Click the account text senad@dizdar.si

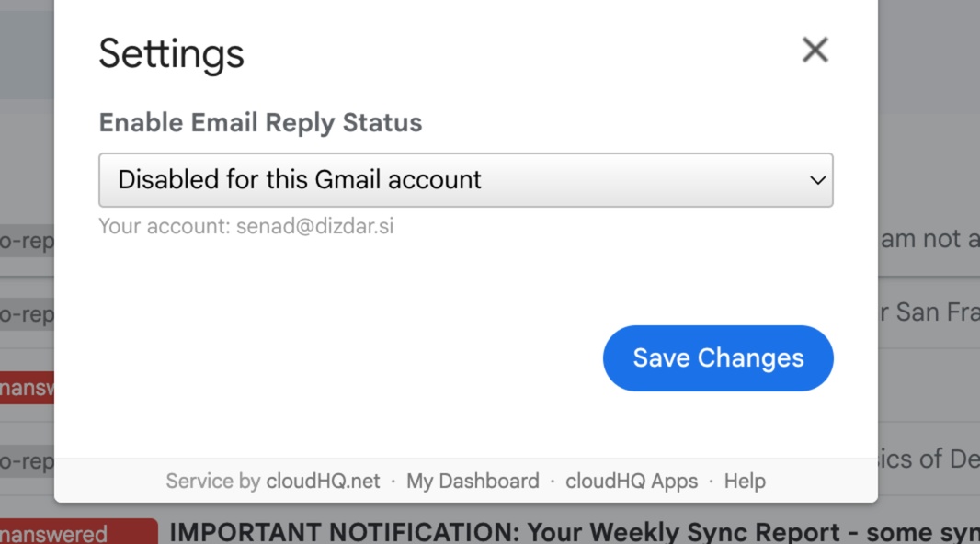(x=314, y=225)
